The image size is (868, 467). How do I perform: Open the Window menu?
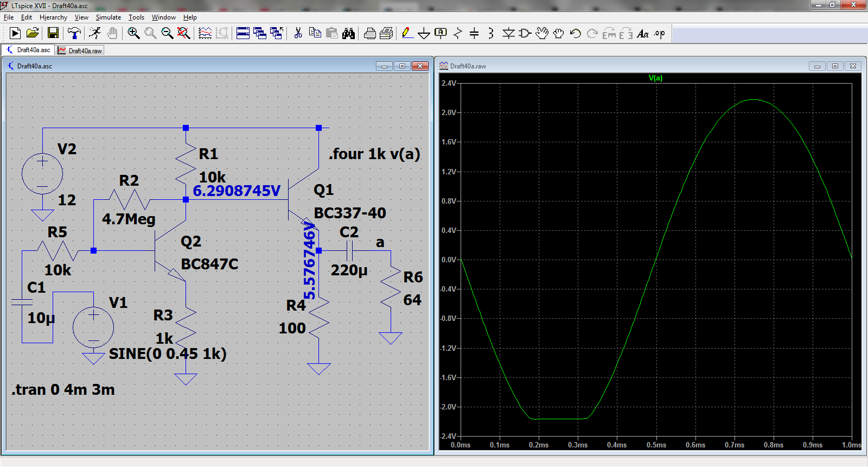pos(163,17)
